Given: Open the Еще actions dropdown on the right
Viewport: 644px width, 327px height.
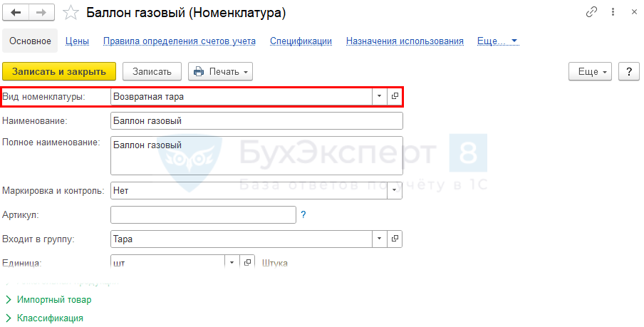Looking at the screenshot, I should click(x=590, y=71).
